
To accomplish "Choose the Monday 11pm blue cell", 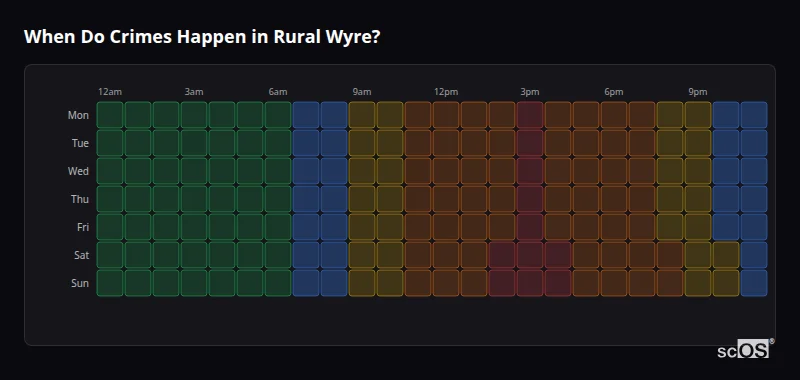I will (754, 115).
